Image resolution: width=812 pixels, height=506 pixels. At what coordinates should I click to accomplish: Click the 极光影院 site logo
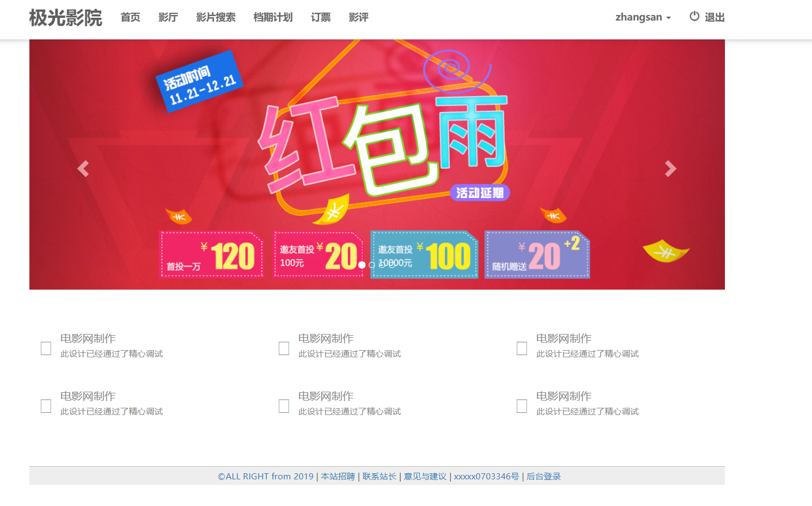coord(65,18)
